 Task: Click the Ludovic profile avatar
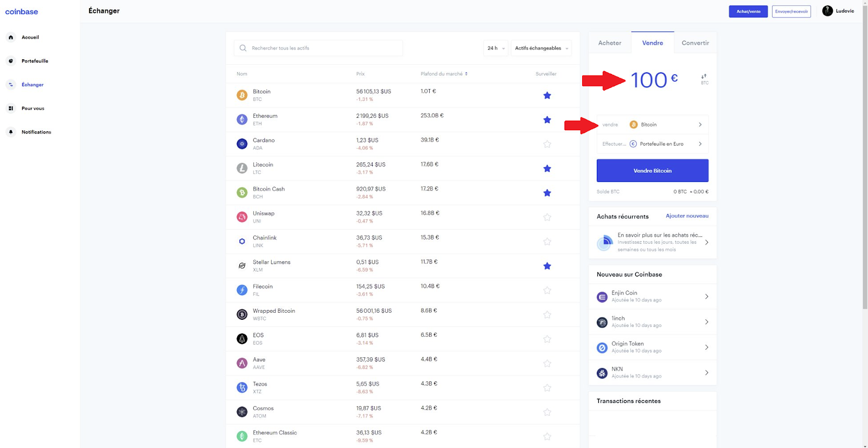827,11
